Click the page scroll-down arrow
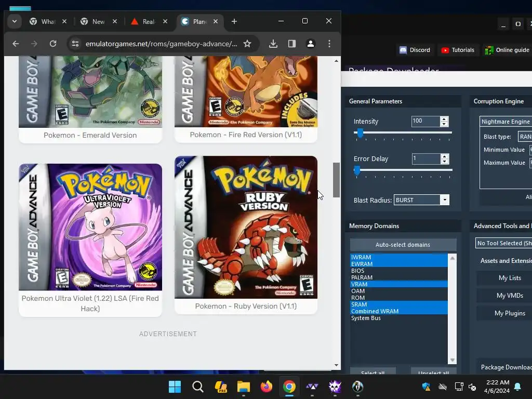The height and width of the screenshot is (399, 532). point(336,365)
